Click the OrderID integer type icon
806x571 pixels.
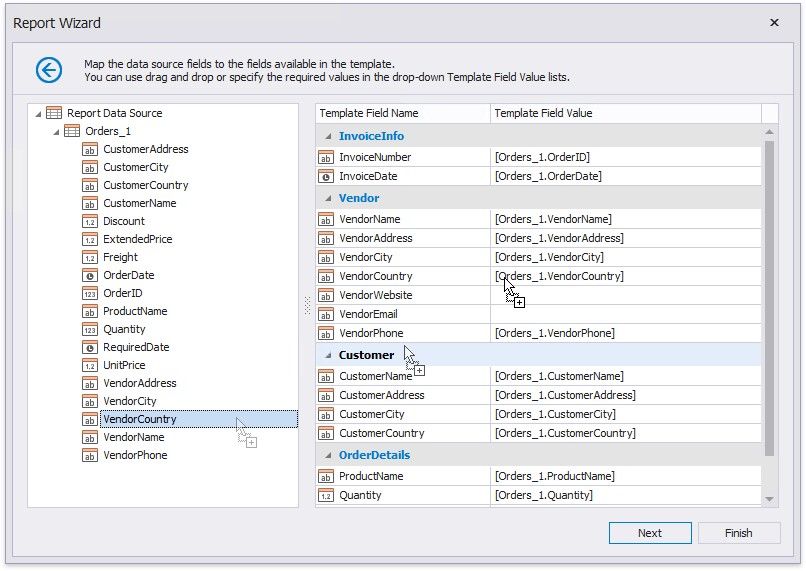click(x=90, y=293)
